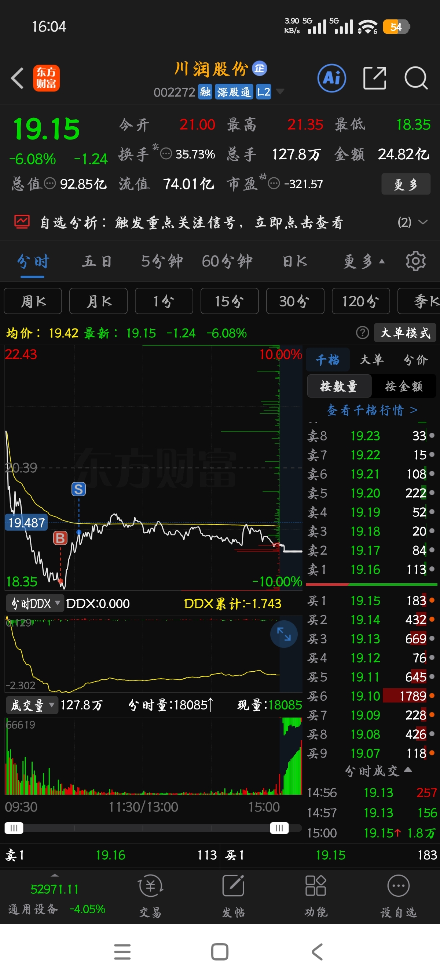The image size is (440, 980).
Task: Select 15分 period option
Action: point(230,301)
